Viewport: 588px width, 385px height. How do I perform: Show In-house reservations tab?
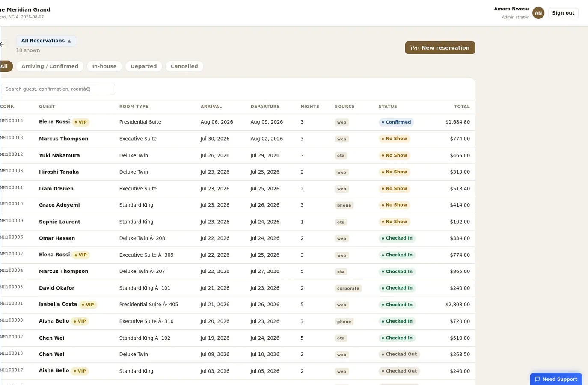click(104, 66)
